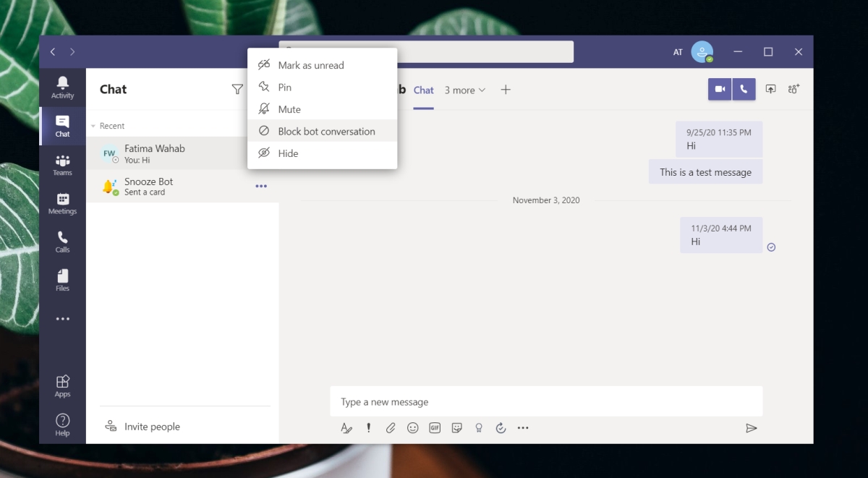Add people to the chat
Viewport: 868px width, 478px height.
click(793, 89)
